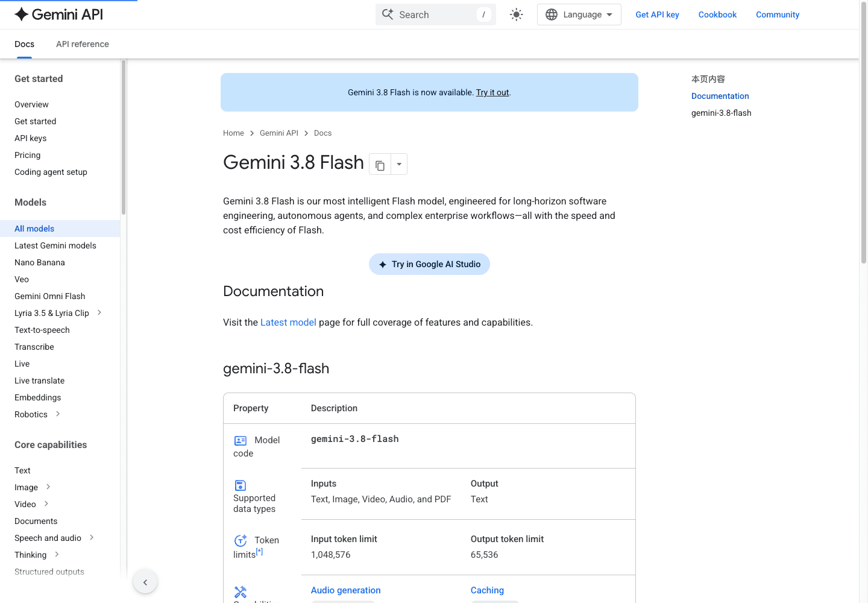Select Structured outputs in sidebar

tap(49, 572)
